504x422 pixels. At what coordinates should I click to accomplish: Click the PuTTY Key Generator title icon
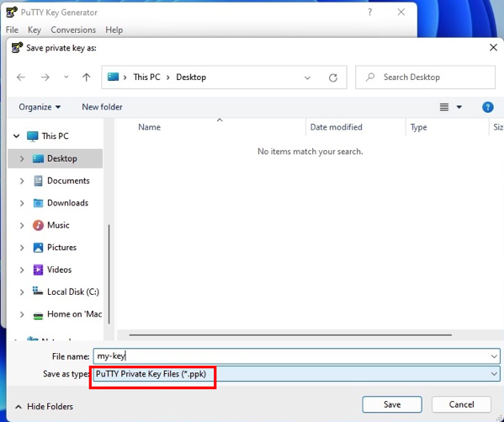click(x=12, y=13)
